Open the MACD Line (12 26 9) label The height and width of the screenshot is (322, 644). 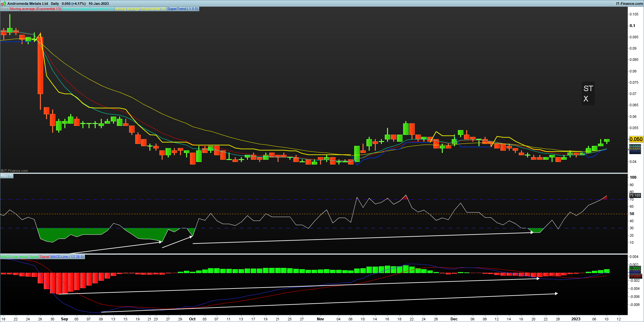(x=67, y=257)
